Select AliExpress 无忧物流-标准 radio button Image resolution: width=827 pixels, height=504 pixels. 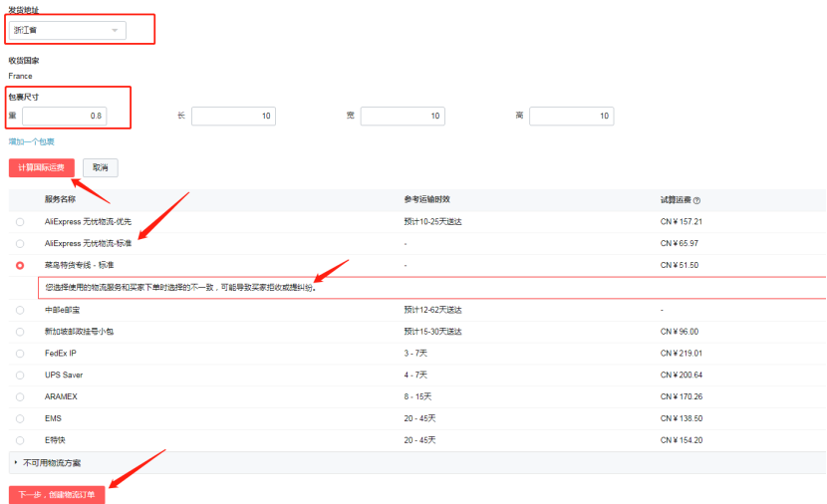20,244
